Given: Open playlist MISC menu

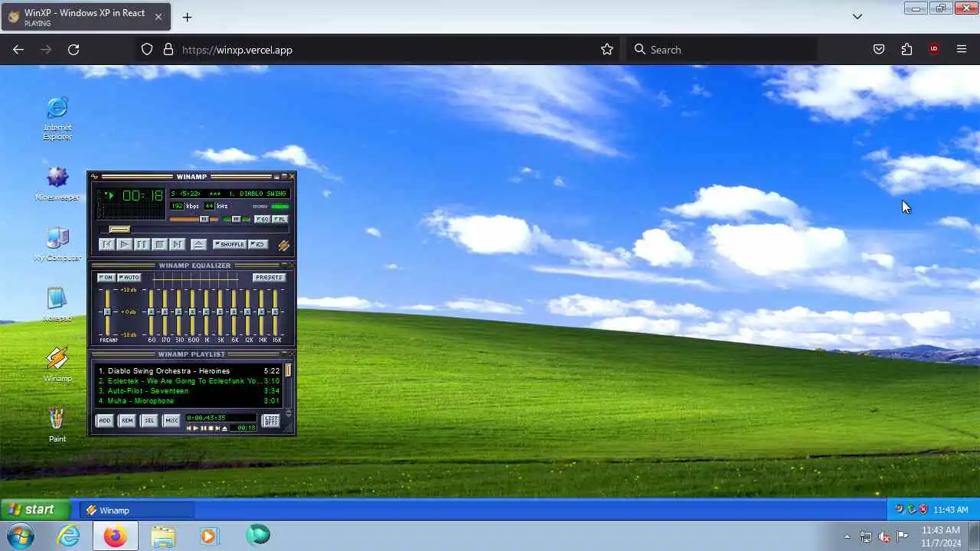Looking at the screenshot, I should 171,420.
